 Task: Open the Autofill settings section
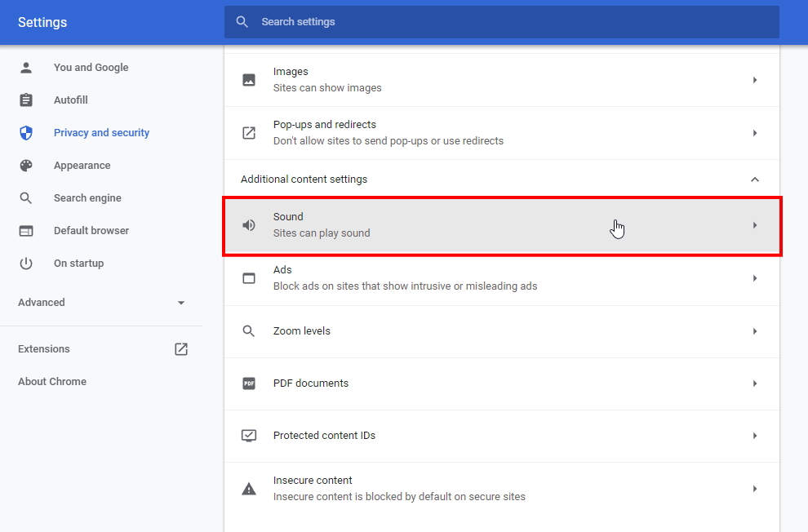71,100
